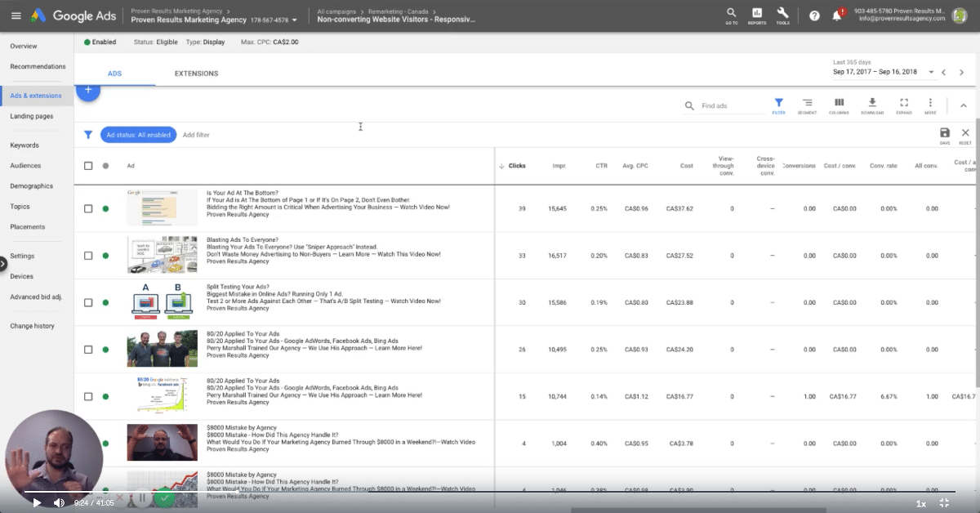This screenshot has height=513, width=980.
Task: Open the account selector dropdown arrow
Action: 294,19
